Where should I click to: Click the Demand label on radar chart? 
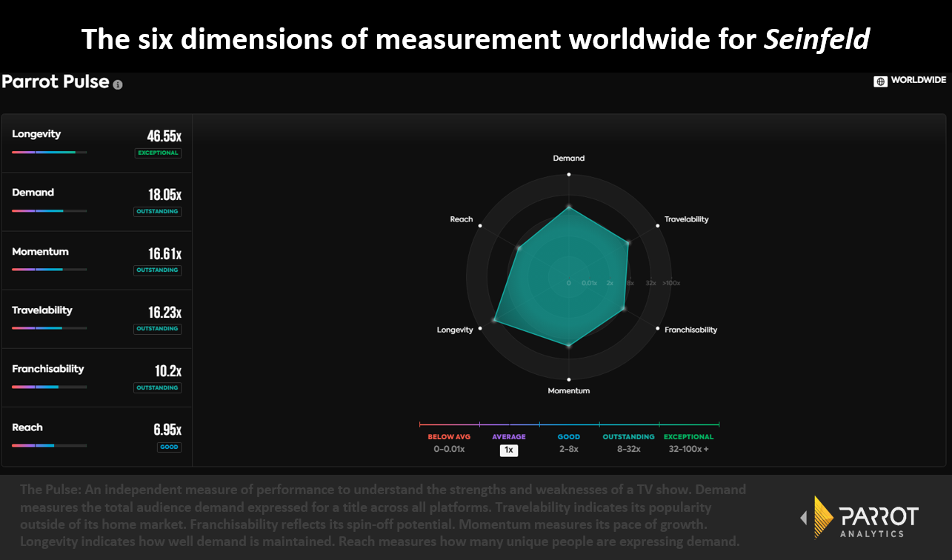click(x=569, y=158)
